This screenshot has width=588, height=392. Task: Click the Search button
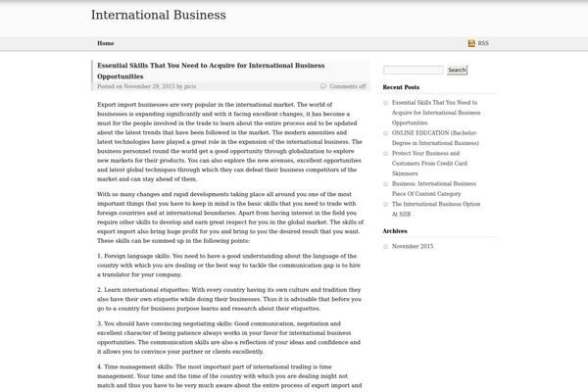pos(457,70)
